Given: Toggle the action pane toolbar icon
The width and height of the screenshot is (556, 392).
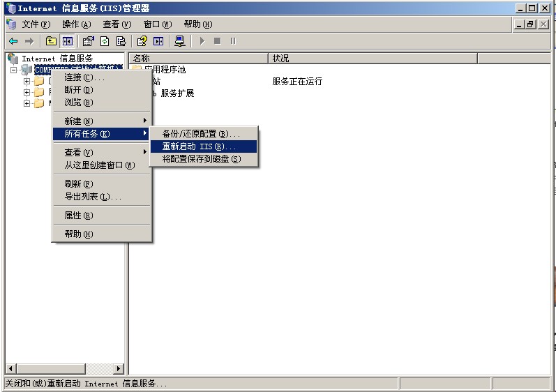Looking at the screenshot, I should click(x=158, y=41).
